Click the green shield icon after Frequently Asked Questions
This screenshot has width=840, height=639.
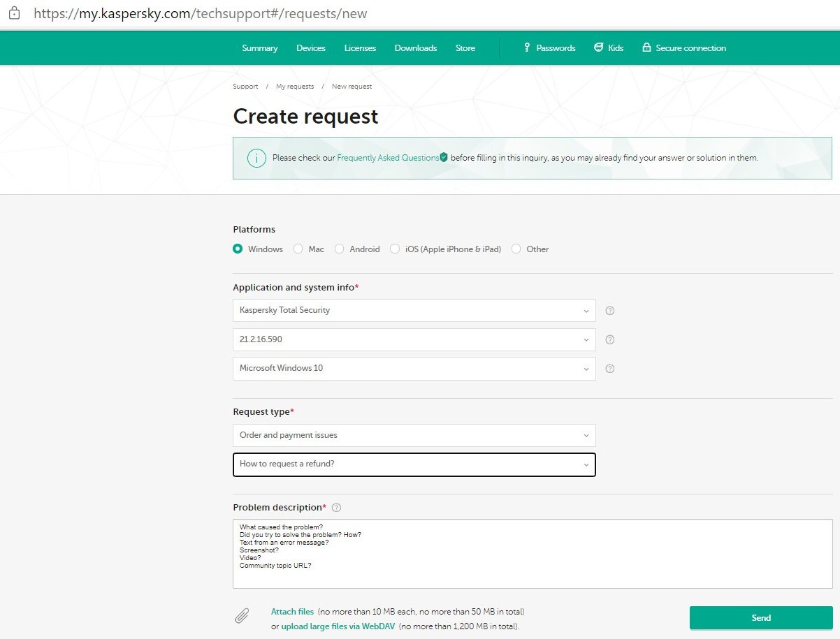click(444, 158)
